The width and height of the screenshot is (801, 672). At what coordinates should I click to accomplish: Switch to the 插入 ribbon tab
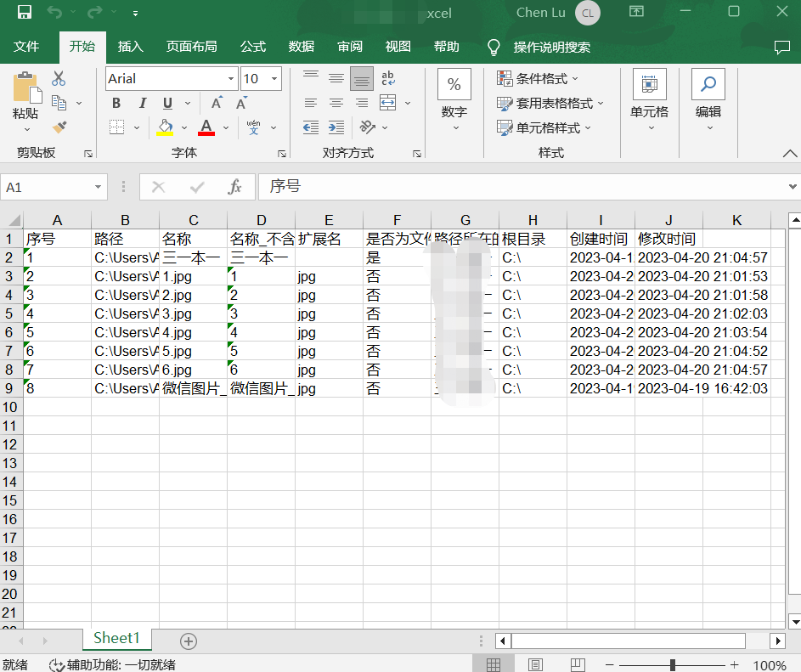(x=130, y=47)
